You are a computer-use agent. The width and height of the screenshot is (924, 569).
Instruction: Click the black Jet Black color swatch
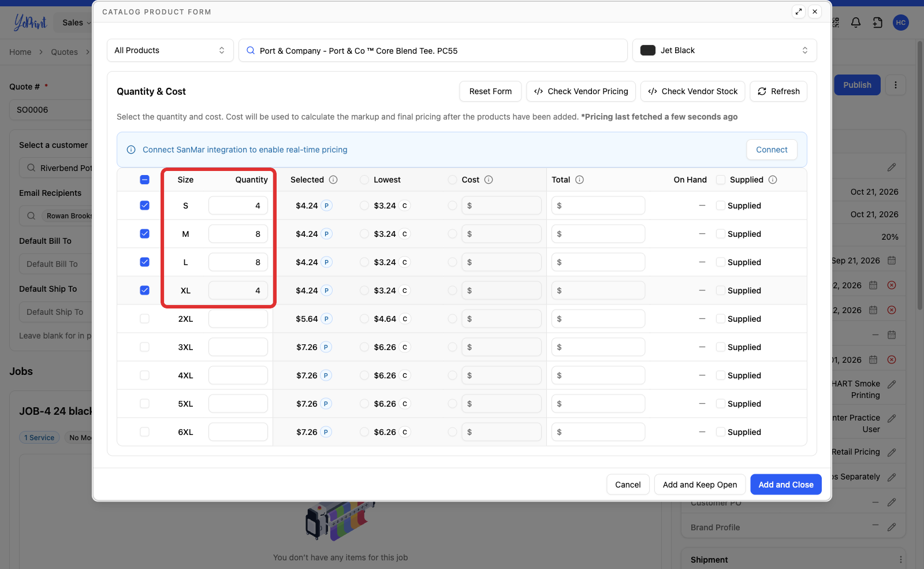tap(648, 50)
